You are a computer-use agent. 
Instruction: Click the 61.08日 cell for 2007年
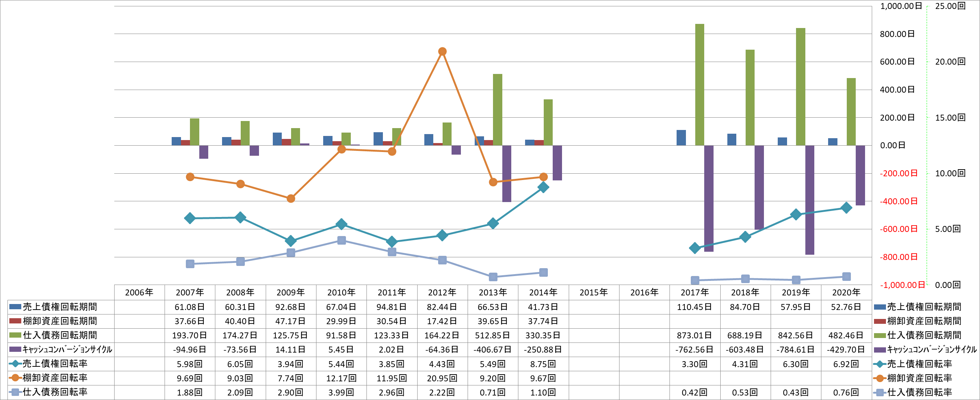pos(190,307)
